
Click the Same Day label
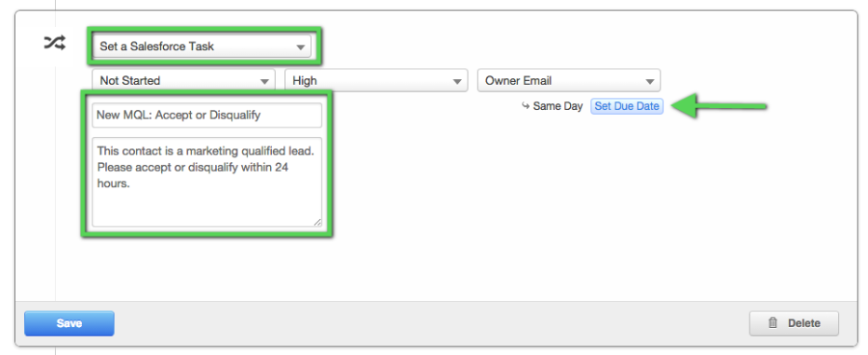[557, 106]
